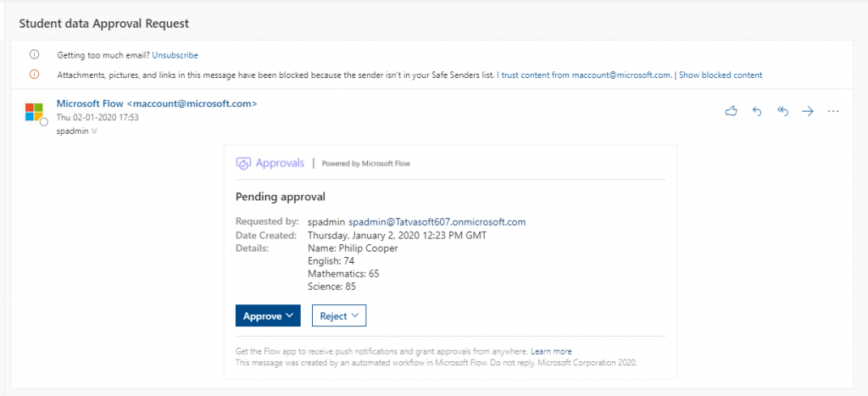The image size is (868, 396).
Task: Click the Date Created: label
Action: pos(266,236)
